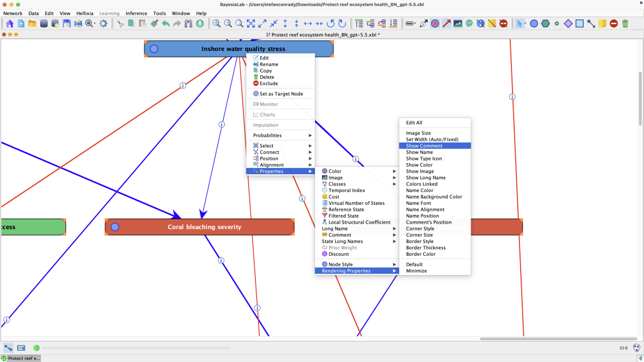Click the Inshore water quality stress node
644x362 pixels.
tap(239, 49)
